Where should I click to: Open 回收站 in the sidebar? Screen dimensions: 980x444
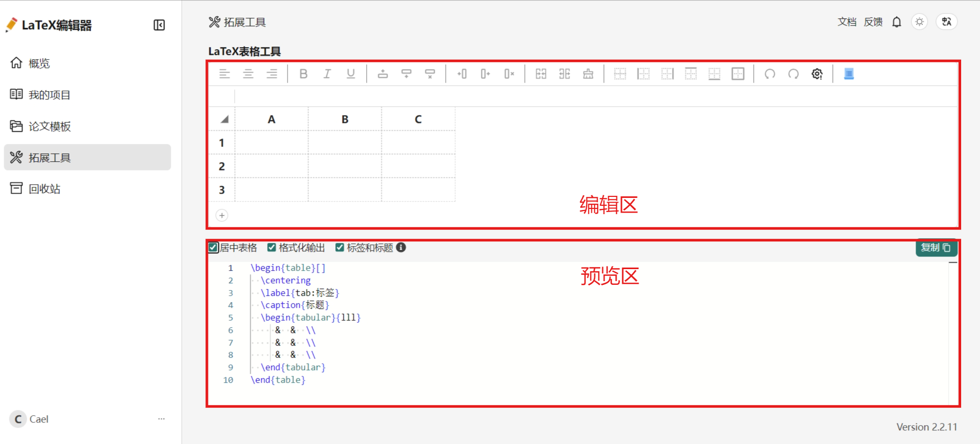(87, 188)
